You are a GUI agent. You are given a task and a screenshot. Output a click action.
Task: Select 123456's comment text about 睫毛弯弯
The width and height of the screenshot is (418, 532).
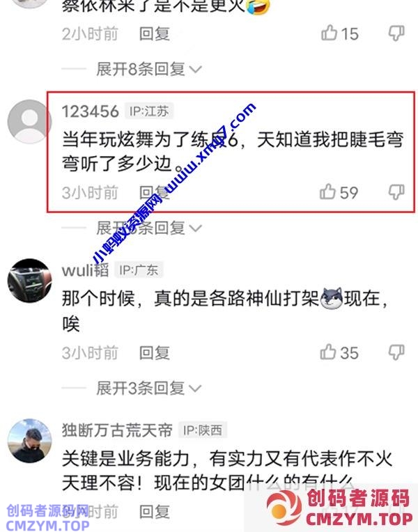click(x=233, y=152)
